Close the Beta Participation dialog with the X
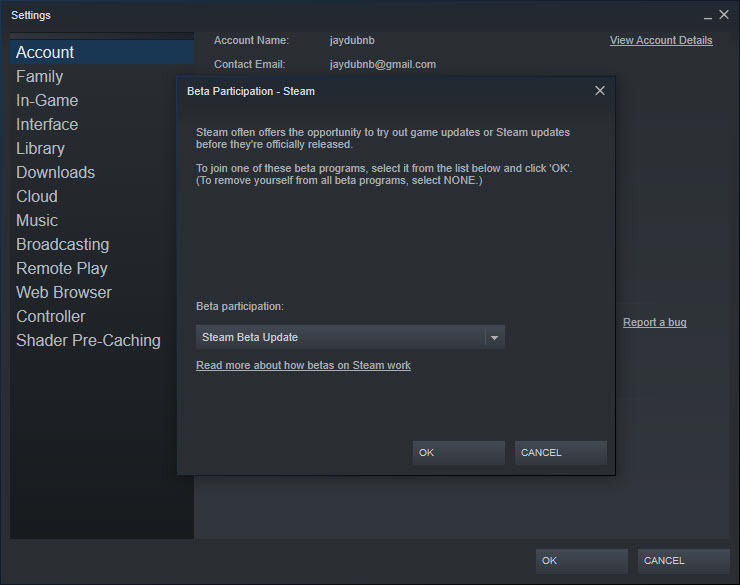 (x=600, y=91)
